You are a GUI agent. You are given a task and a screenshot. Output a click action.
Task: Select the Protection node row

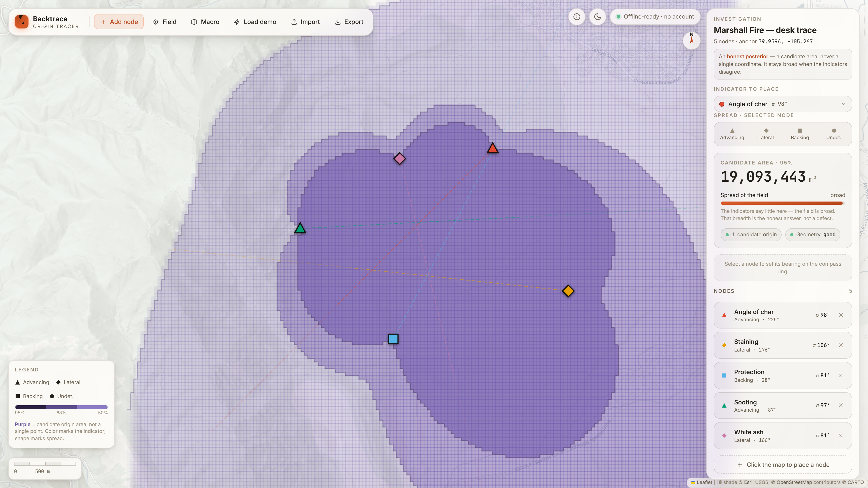click(783, 375)
